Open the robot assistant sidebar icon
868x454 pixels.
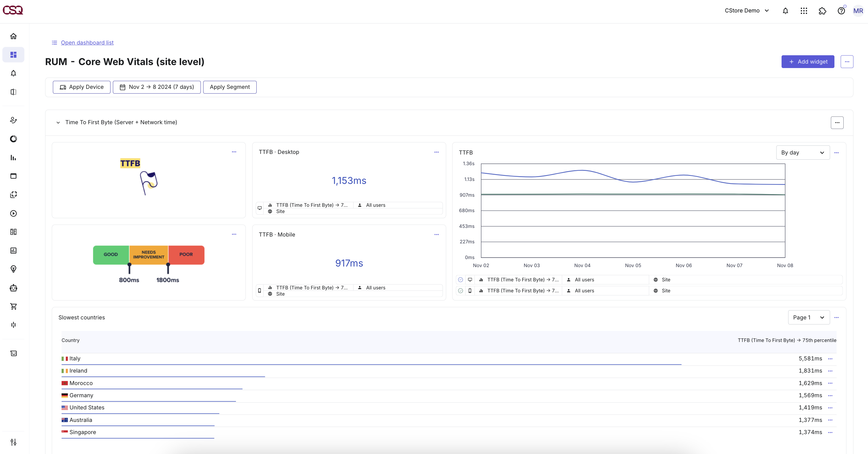(x=13, y=288)
